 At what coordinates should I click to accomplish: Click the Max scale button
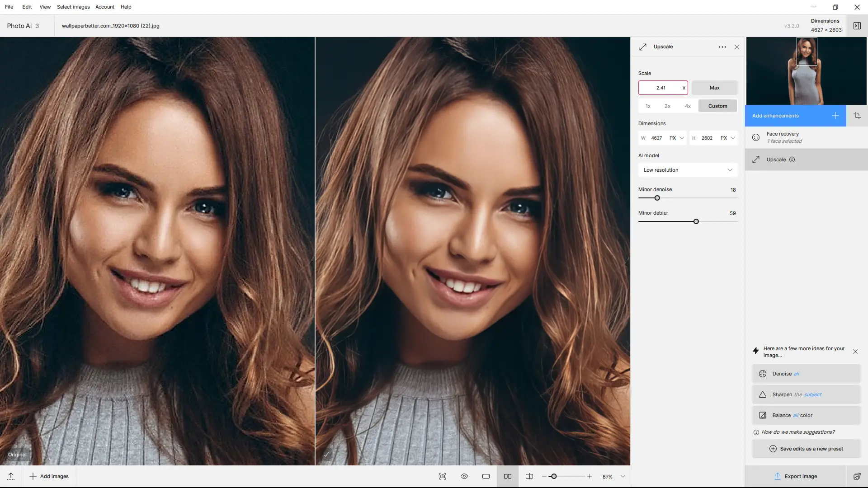(x=714, y=88)
